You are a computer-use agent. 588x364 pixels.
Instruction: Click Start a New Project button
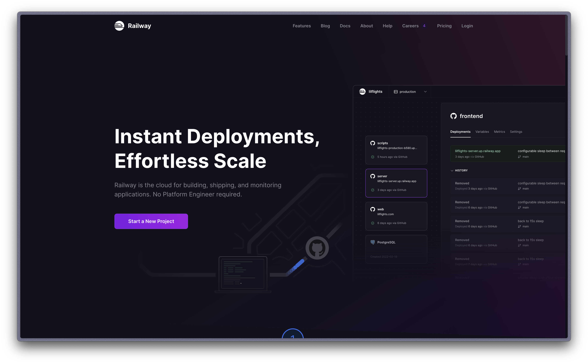tap(151, 221)
